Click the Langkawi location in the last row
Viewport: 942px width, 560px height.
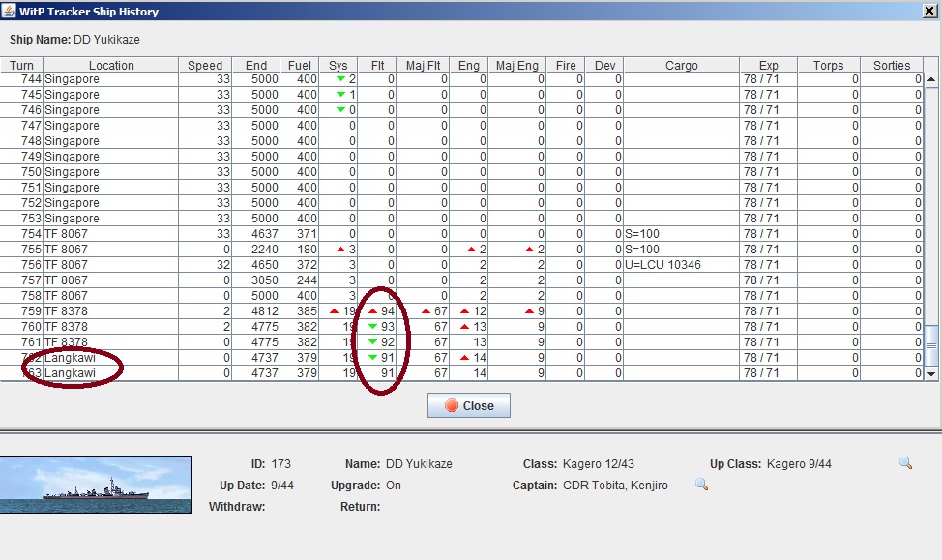pos(110,373)
